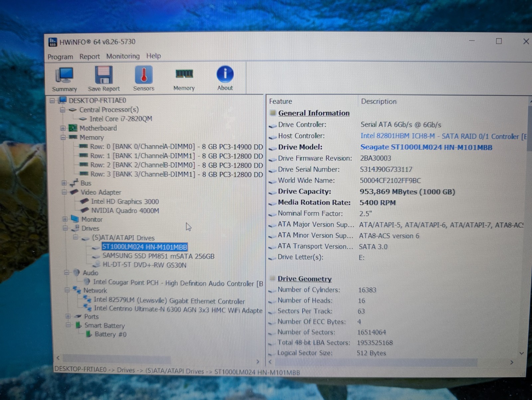Select Row: 3 BANK 3 memory entry
The image size is (532, 400).
176,174
